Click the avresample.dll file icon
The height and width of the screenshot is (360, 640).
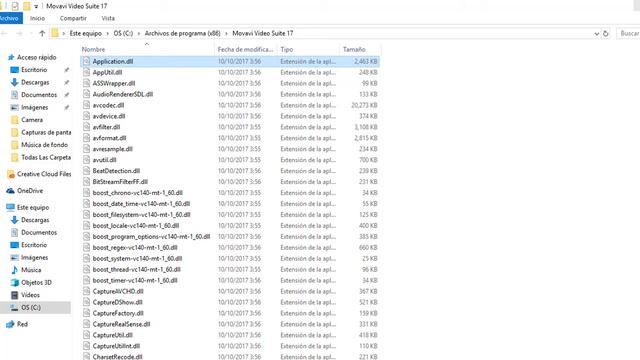86,149
